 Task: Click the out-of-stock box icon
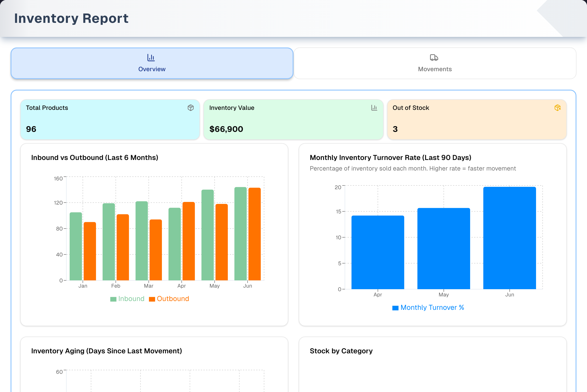tap(558, 108)
